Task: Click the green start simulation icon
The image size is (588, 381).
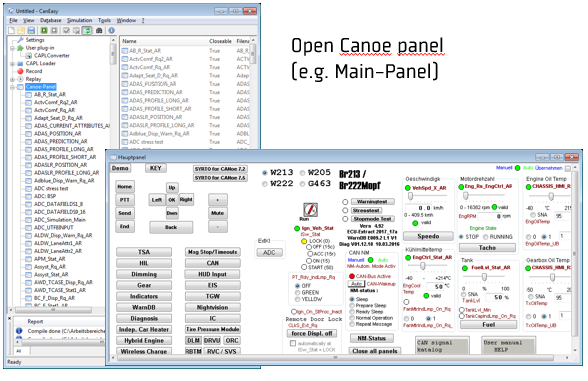Action: click(x=44, y=30)
